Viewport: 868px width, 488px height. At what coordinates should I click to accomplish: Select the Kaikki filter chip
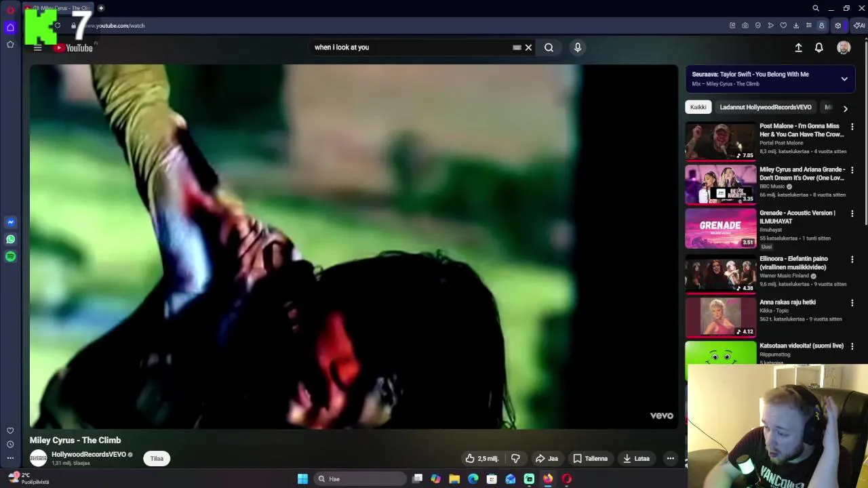point(698,107)
